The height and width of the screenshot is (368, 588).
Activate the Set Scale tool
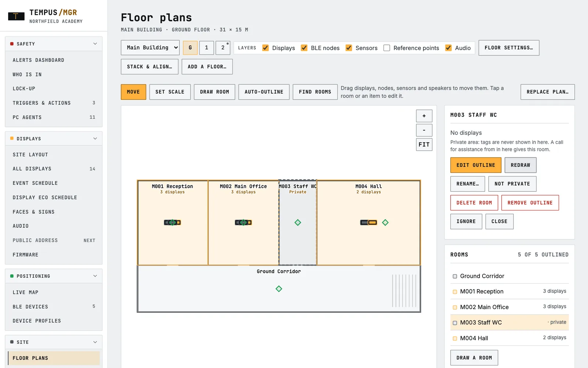click(170, 92)
